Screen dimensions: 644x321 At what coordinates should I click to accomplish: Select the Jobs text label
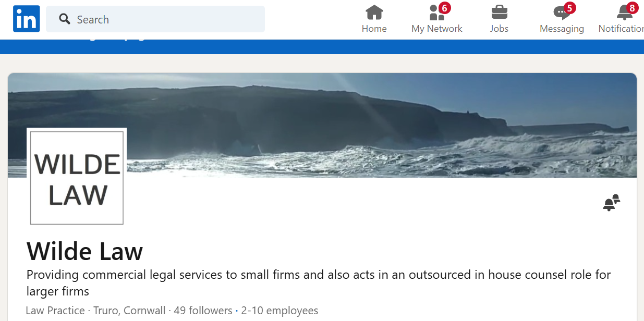[x=499, y=29]
